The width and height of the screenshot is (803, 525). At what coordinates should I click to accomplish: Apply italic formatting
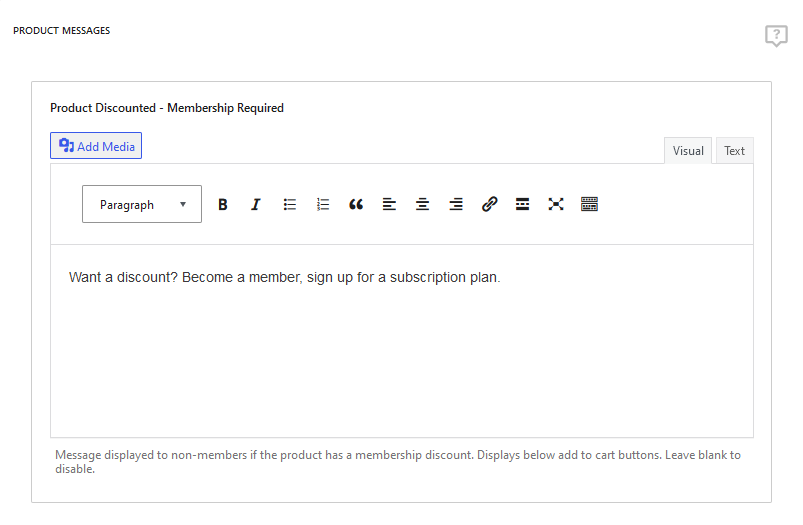[x=256, y=204]
